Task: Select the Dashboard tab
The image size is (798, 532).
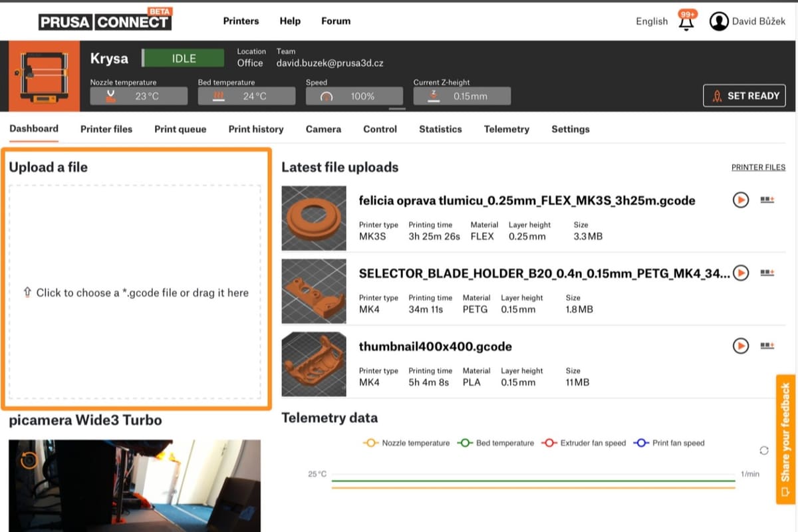Action: click(x=34, y=128)
